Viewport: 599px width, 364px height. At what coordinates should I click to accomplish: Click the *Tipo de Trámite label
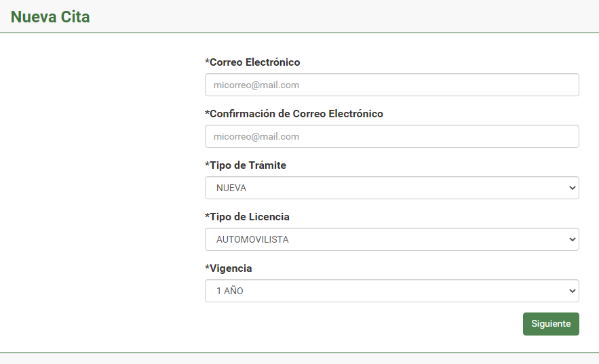(246, 165)
